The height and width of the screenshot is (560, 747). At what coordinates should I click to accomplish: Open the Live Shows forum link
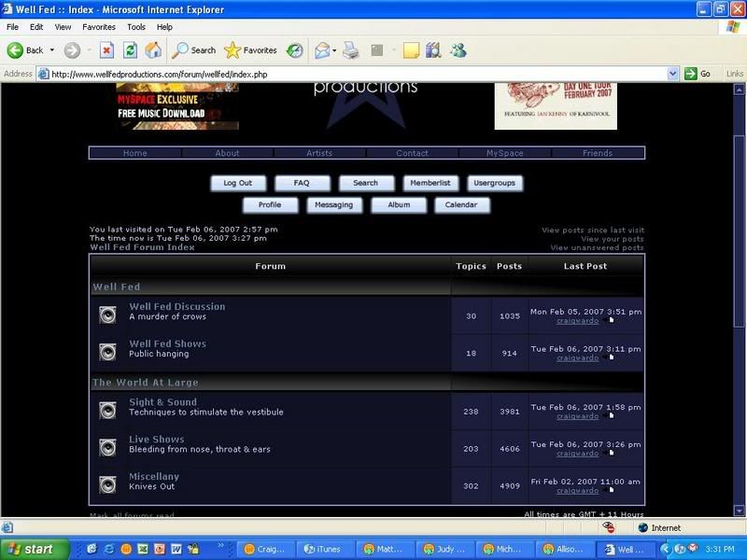(x=156, y=439)
